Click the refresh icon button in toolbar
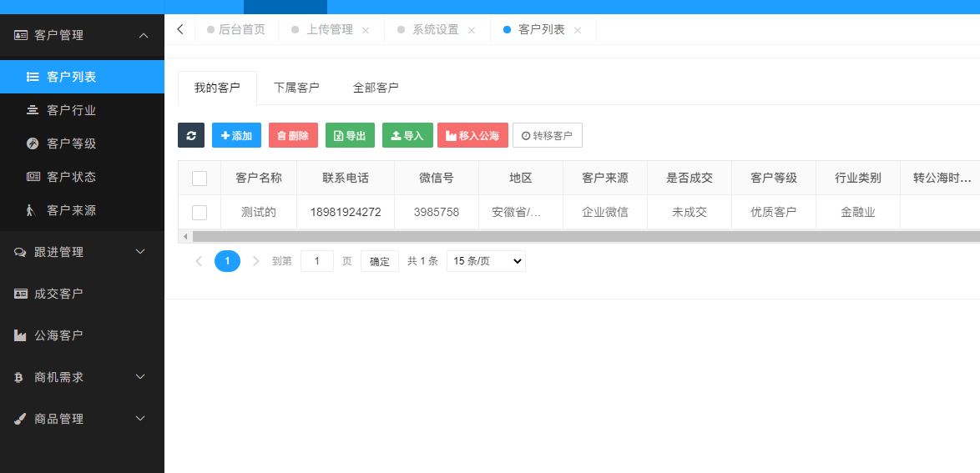Screen dimensions: 980x473 [x=191, y=135]
